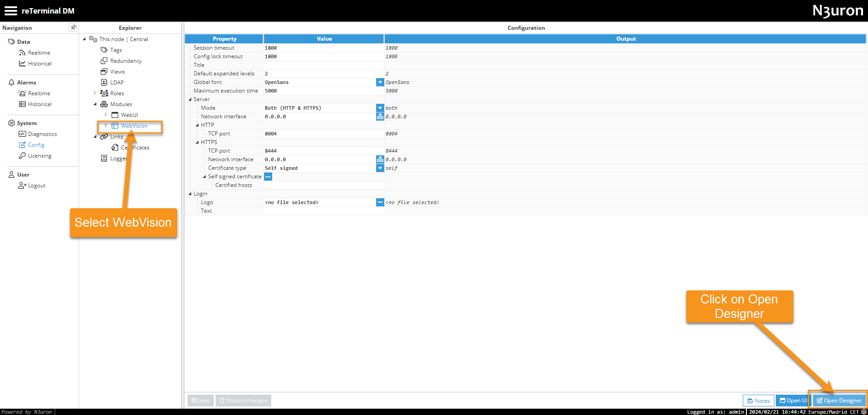Click the Alarms bell icon
Screen dimensions: 868x415
click(12, 82)
